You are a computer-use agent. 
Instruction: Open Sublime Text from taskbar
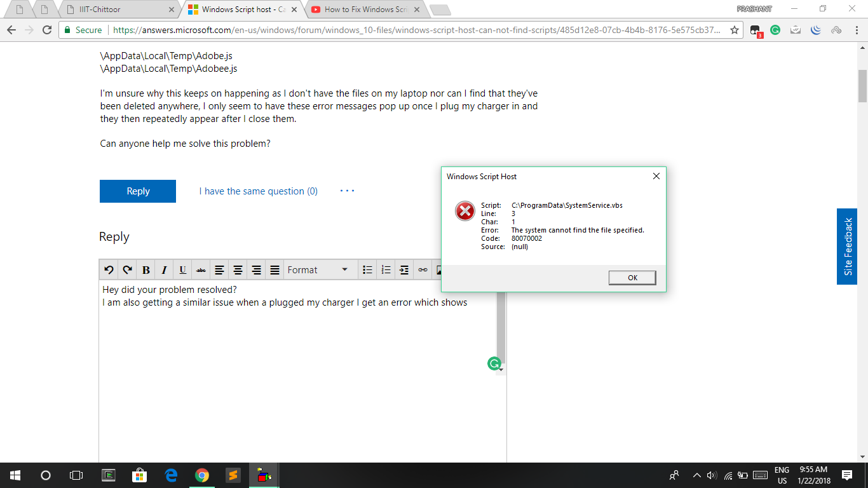[x=233, y=475]
